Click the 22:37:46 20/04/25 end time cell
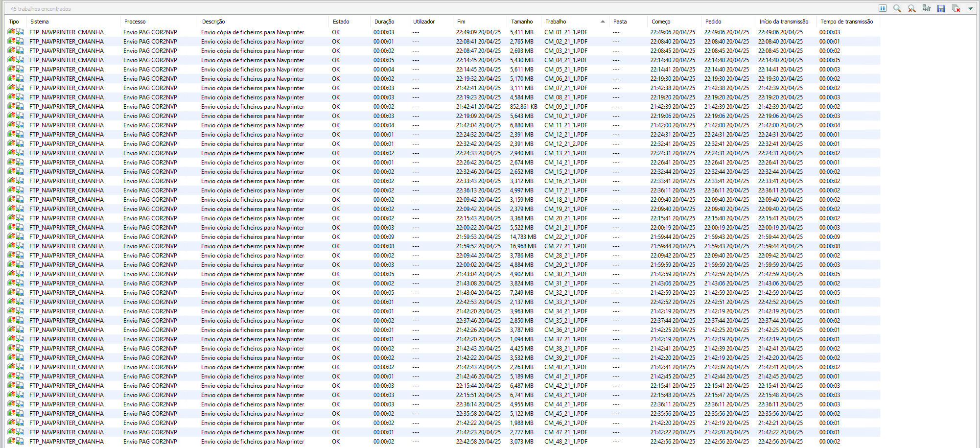 pyautogui.click(x=478, y=321)
